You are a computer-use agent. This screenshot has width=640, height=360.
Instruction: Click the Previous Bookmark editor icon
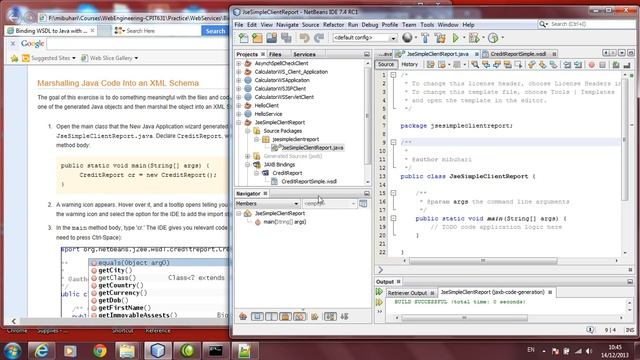tap(531, 64)
